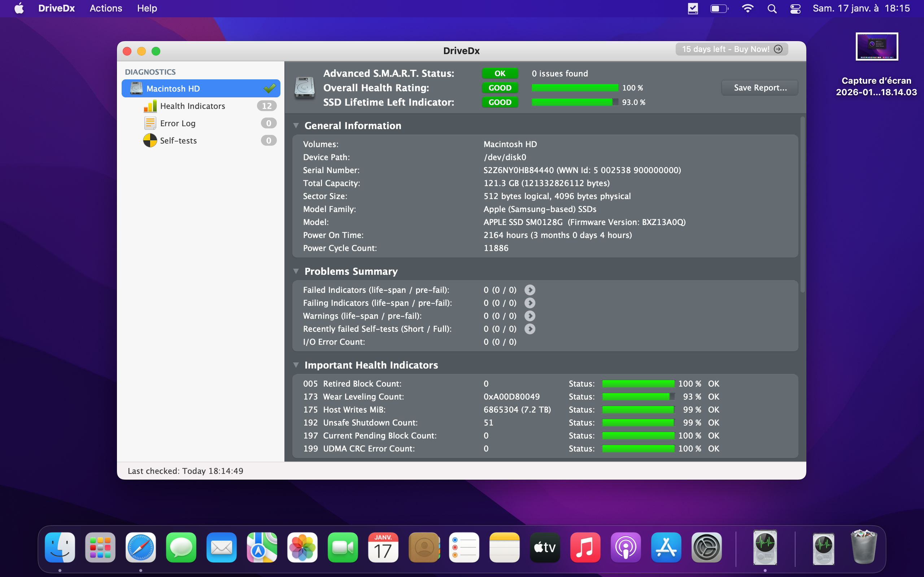Collapse the General Information section
The image size is (924, 577).
pyautogui.click(x=296, y=125)
